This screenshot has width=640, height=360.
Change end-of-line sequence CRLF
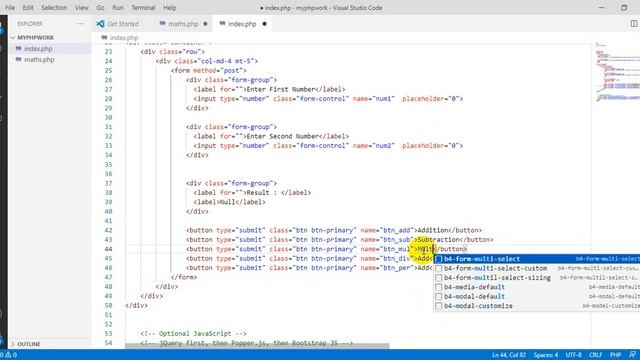tap(596, 355)
